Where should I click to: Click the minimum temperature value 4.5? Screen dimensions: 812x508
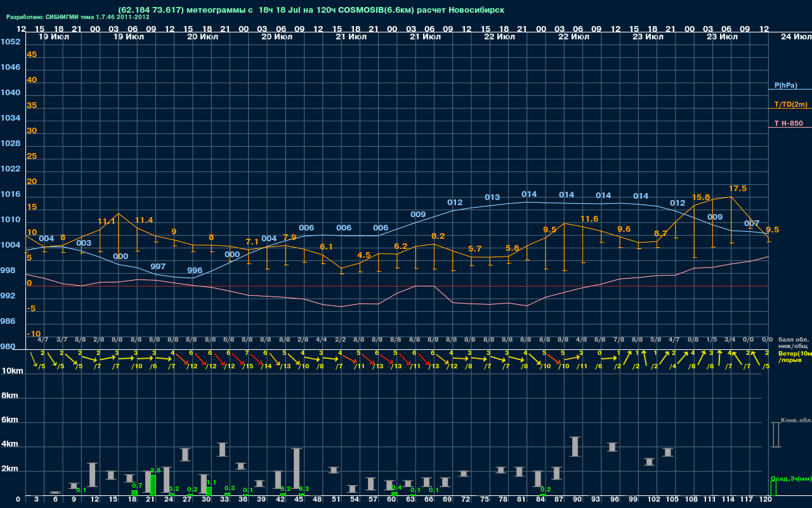(364, 255)
